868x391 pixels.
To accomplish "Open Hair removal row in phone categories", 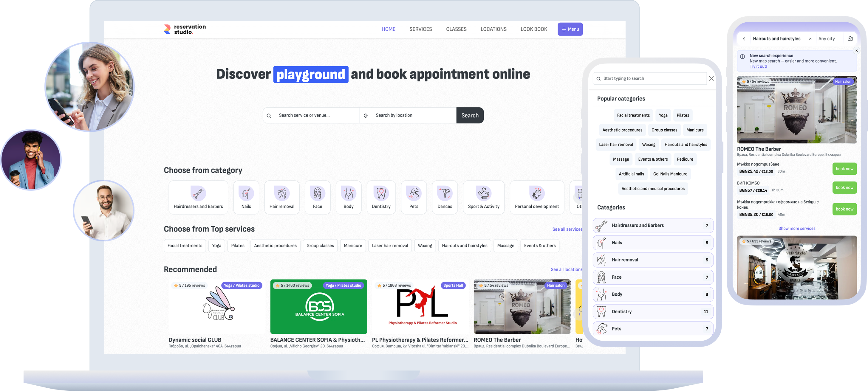I will pos(653,260).
